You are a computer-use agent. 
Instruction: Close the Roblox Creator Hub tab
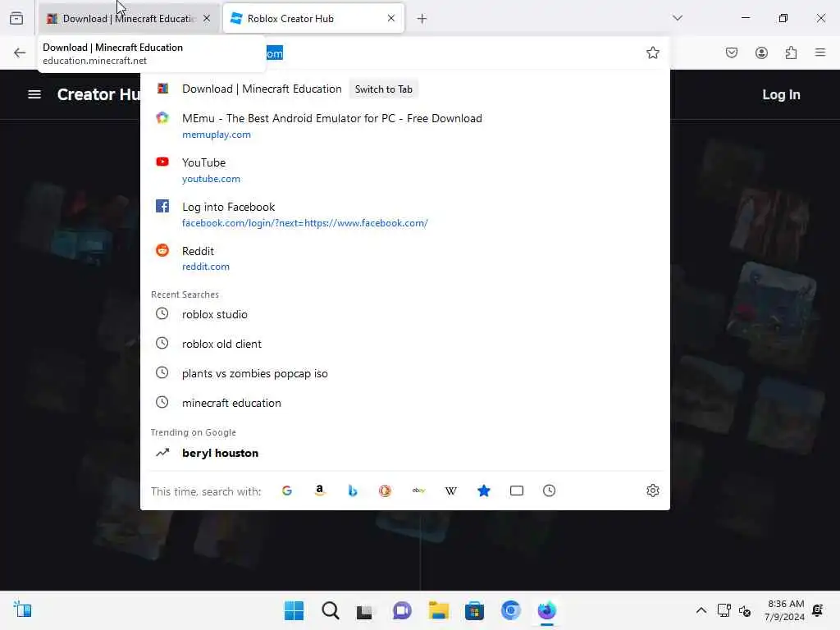point(391,18)
